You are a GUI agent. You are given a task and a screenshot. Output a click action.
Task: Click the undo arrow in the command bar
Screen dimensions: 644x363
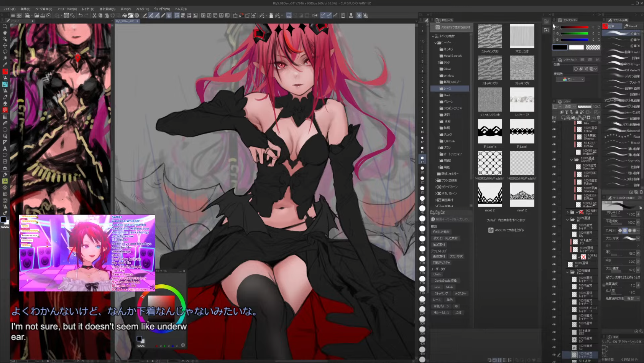tap(80, 15)
